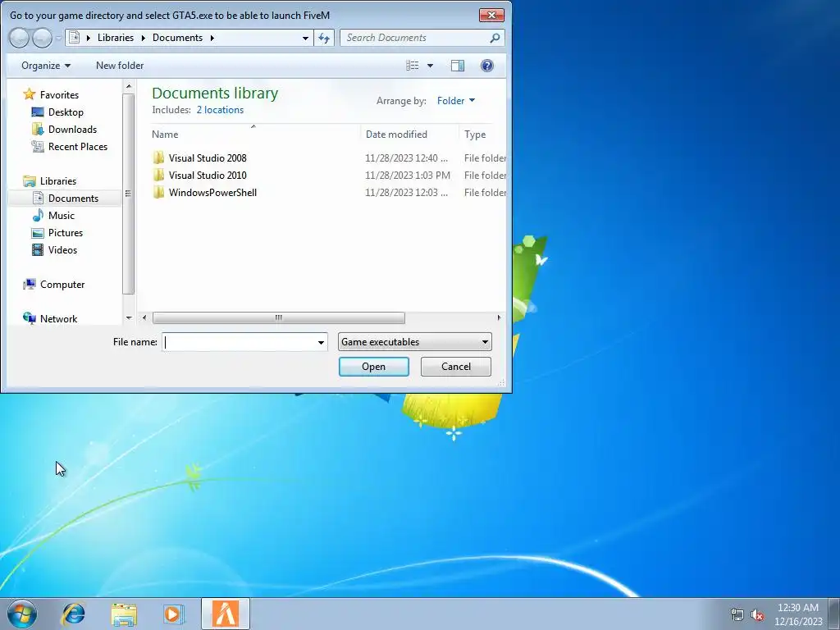840x630 pixels.
Task: Open the Organize menu
Action: coord(46,66)
